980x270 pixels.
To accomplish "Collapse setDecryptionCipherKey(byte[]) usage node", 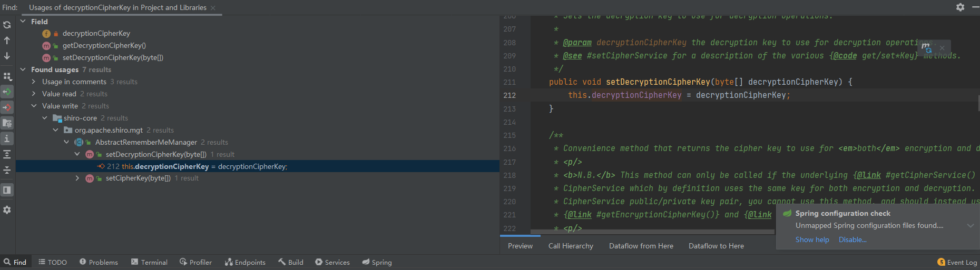I will [77, 154].
